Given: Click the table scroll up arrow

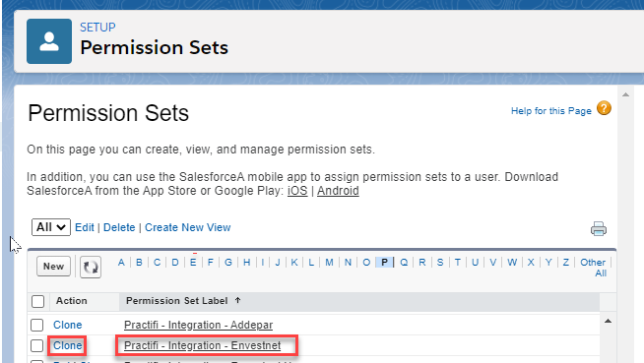Looking at the screenshot, I should point(608,321).
